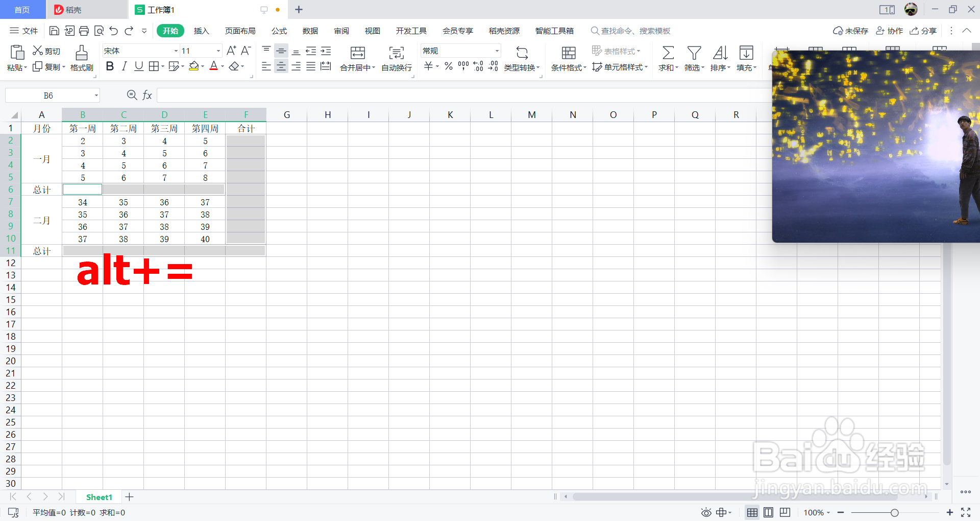Switch to the 视图 ribbon tab

click(373, 31)
